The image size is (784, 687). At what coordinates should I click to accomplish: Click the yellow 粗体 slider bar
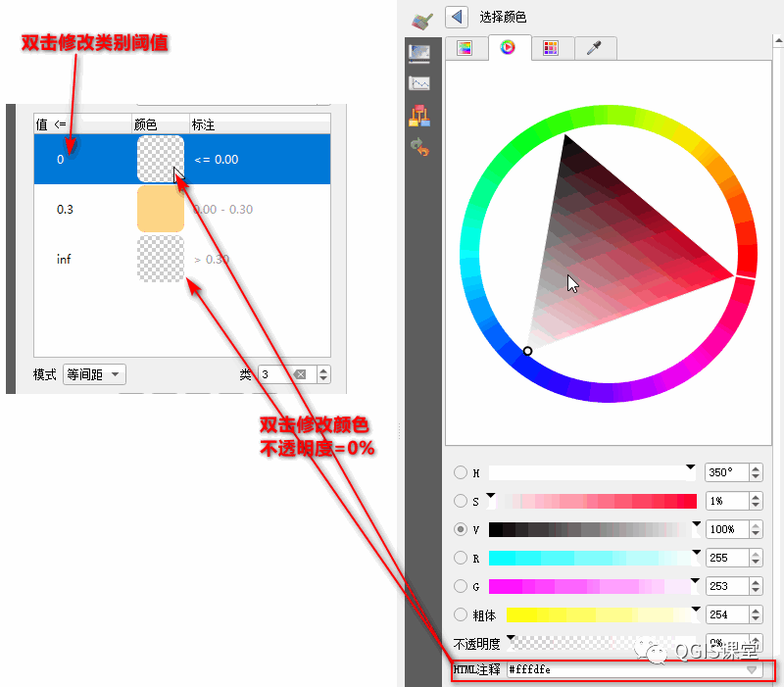tap(601, 614)
